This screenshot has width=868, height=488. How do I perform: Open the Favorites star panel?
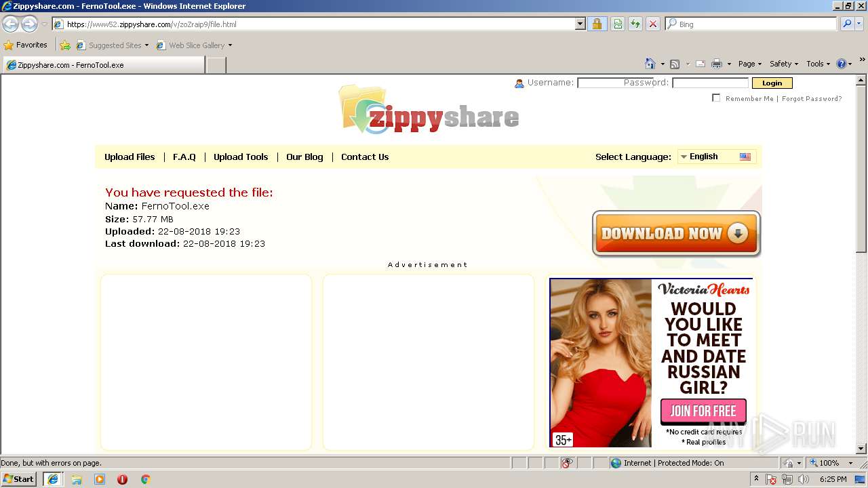9,45
